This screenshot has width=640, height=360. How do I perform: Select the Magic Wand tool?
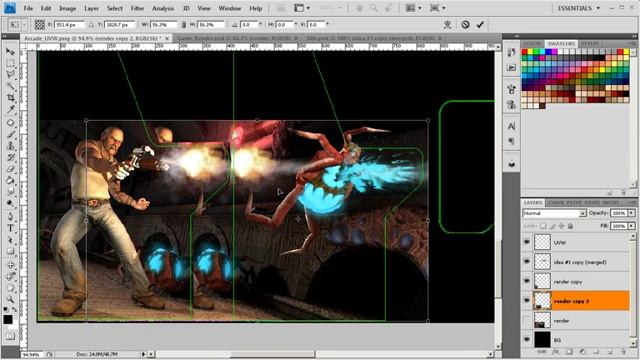pyautogui.click(x=10, y=86)
